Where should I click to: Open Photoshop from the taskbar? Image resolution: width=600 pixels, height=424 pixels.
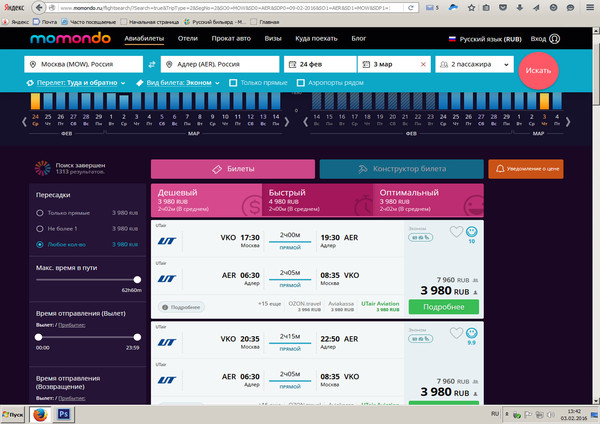(x=64, y=414)
